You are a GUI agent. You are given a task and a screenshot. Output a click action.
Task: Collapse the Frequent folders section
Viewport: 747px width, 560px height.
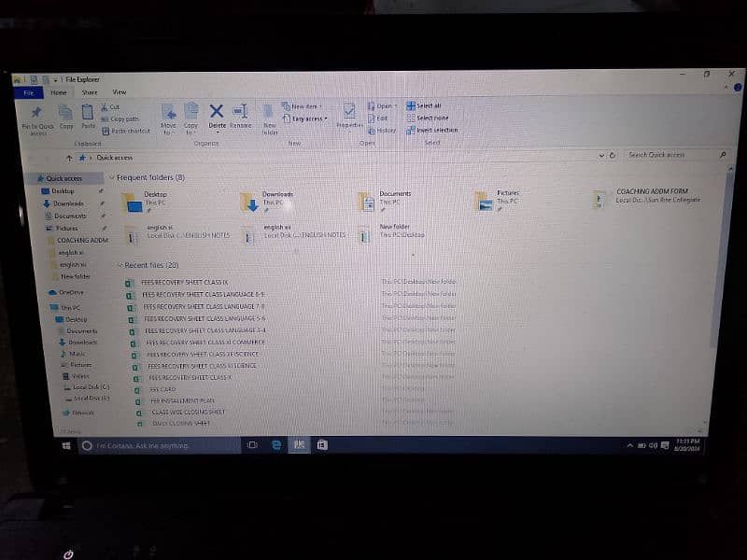point(111,177)
